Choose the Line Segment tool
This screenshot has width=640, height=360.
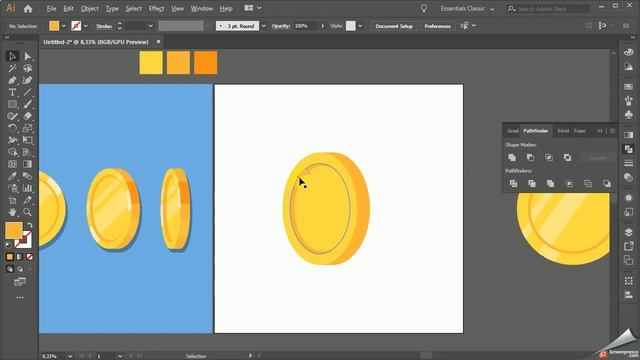tap(27, 92)
